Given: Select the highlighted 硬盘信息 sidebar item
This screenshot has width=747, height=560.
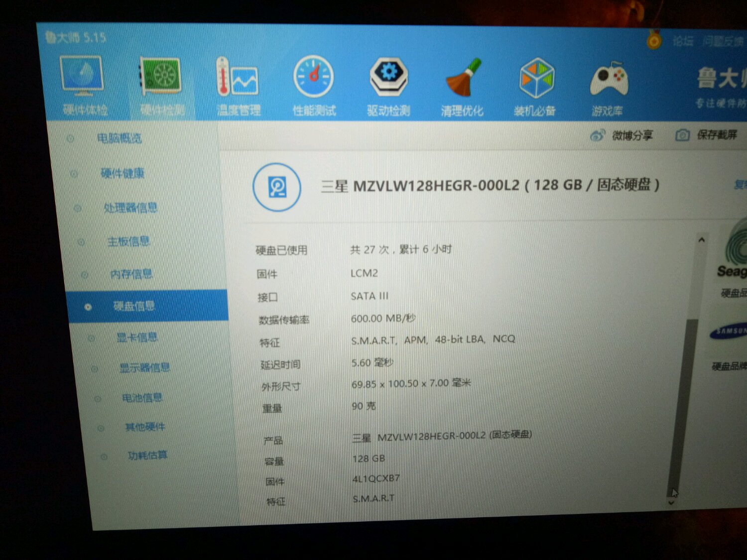Looking at the screenshot, I should [x=147, y=306].
